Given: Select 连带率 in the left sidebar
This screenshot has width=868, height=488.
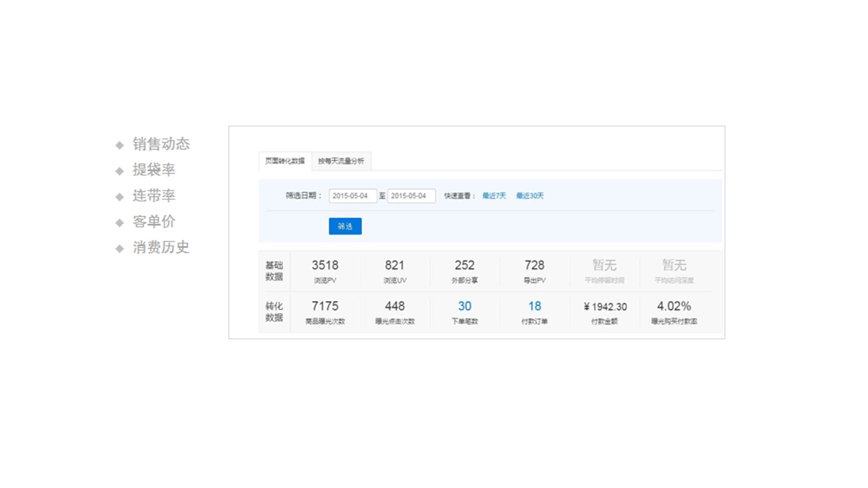Looking at the screenshot, I should click(x=154, y=195).
